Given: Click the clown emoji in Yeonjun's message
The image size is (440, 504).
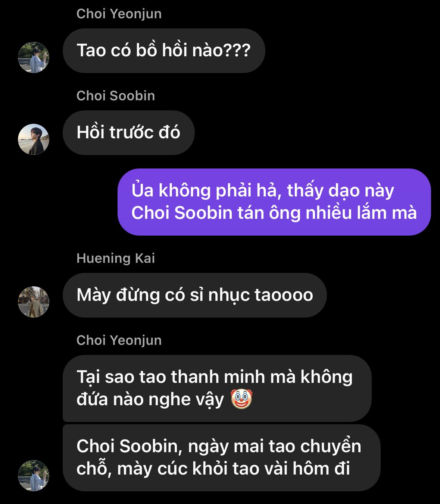Looking at the screenshot, I should 241,399.
